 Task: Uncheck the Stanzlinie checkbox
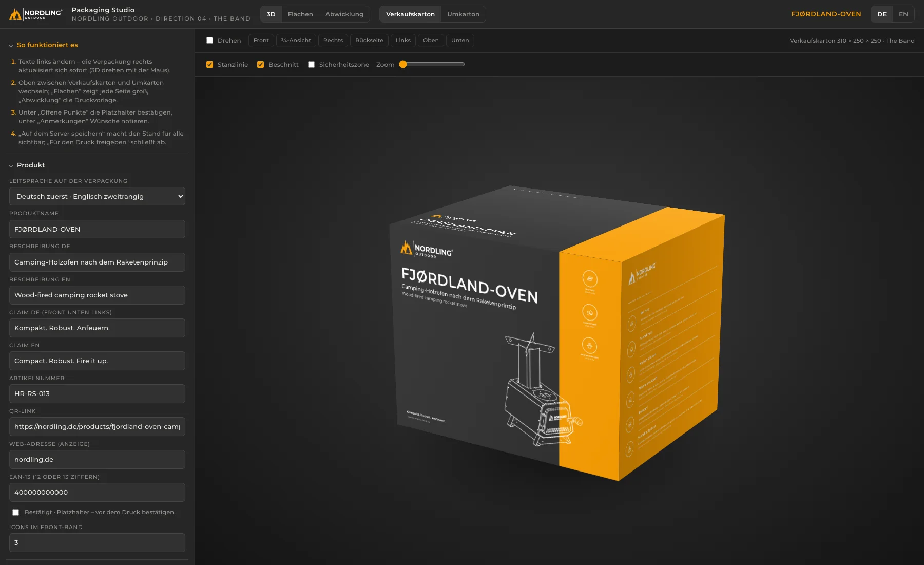coord(209,65)
